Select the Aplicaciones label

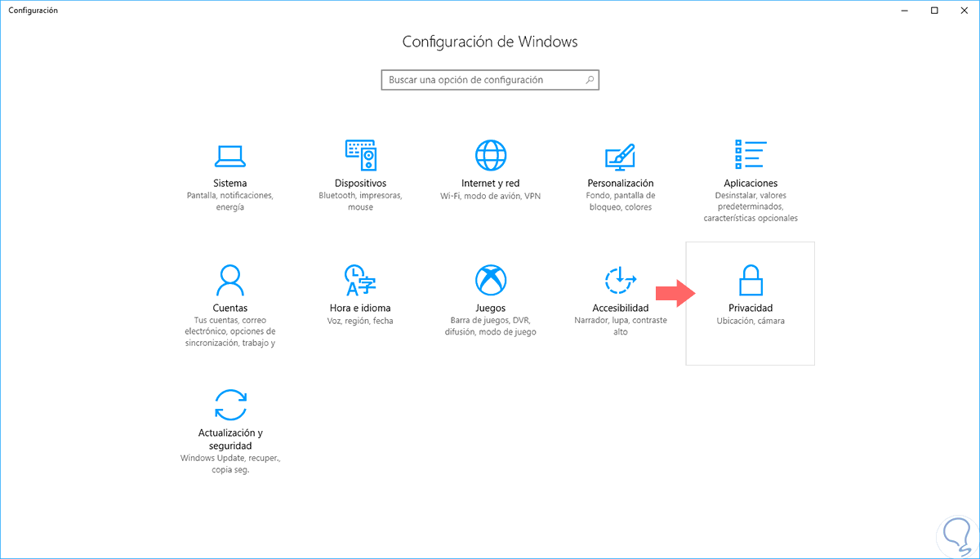pyautogui.click(x=751, y=184)
